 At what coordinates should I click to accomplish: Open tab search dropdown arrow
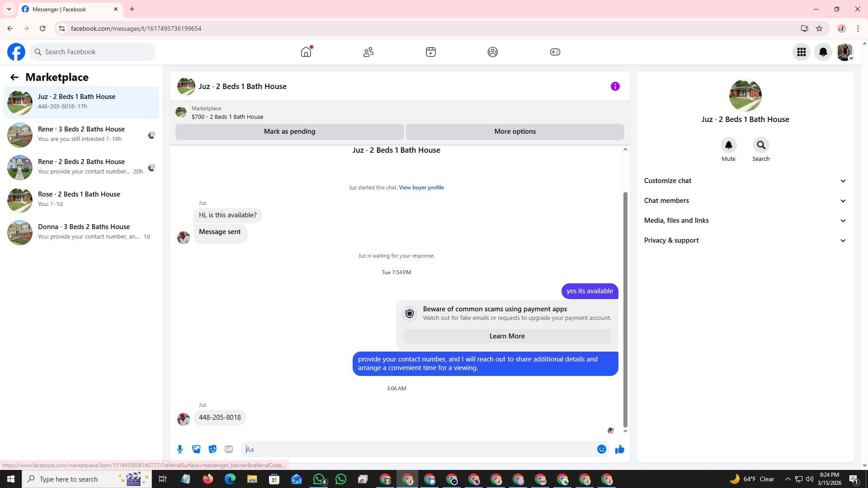click(9, 9)
